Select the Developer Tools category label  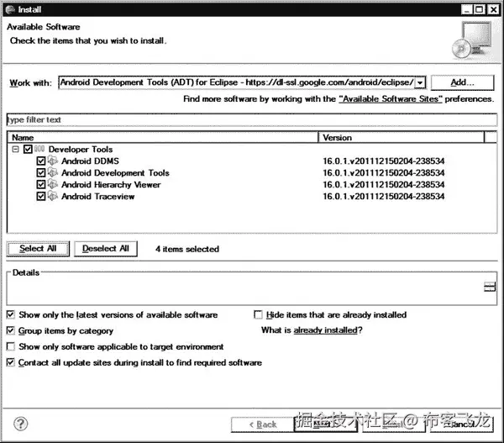tap(81, 149)
